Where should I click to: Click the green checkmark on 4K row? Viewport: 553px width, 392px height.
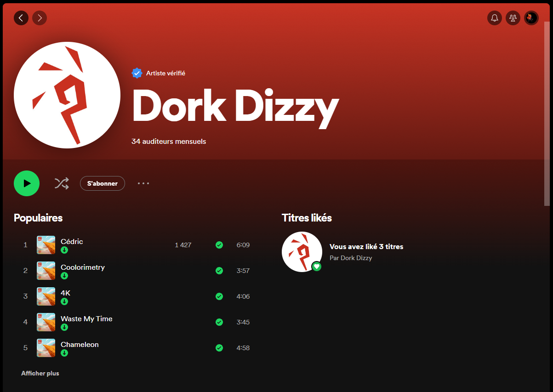[219, 296]
